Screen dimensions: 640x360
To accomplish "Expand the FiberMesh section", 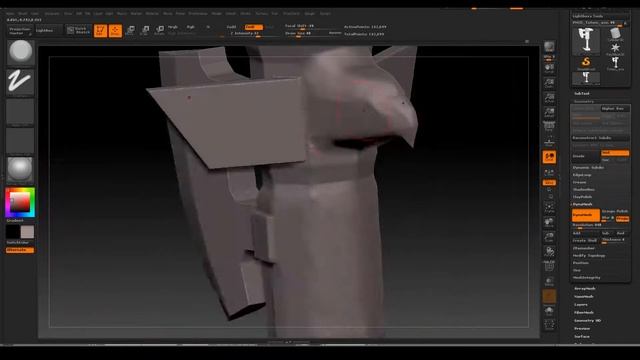I will click(x=584, y=313).
